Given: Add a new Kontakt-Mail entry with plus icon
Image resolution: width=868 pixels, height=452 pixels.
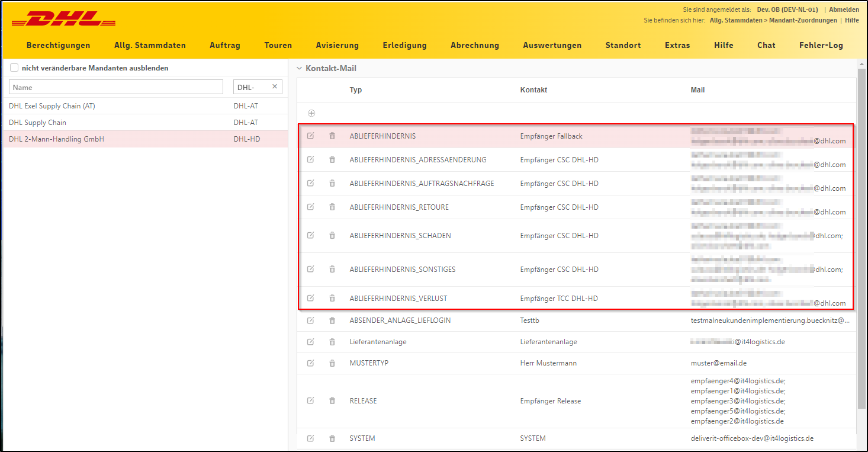Looking at the screenshot, I should coord(311,113).
